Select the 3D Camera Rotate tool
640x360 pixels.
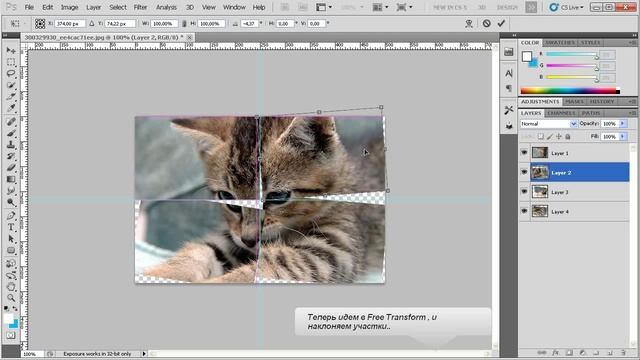click(x=11, y=275)
